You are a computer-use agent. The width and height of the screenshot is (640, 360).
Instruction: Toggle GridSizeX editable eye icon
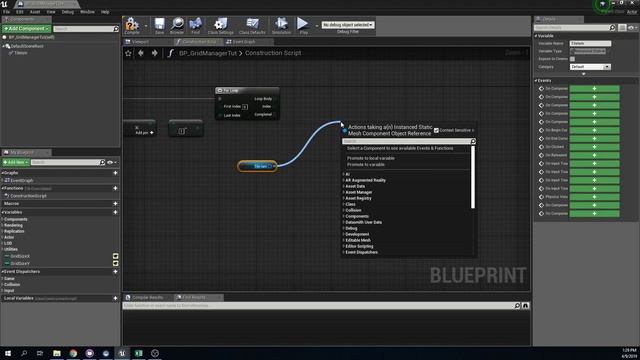click(116, 256)
